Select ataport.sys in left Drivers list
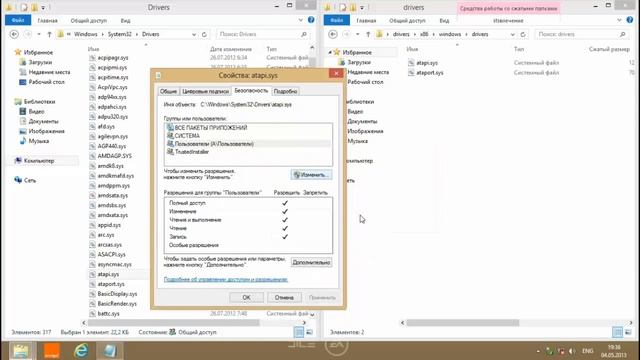 point(111,284)
